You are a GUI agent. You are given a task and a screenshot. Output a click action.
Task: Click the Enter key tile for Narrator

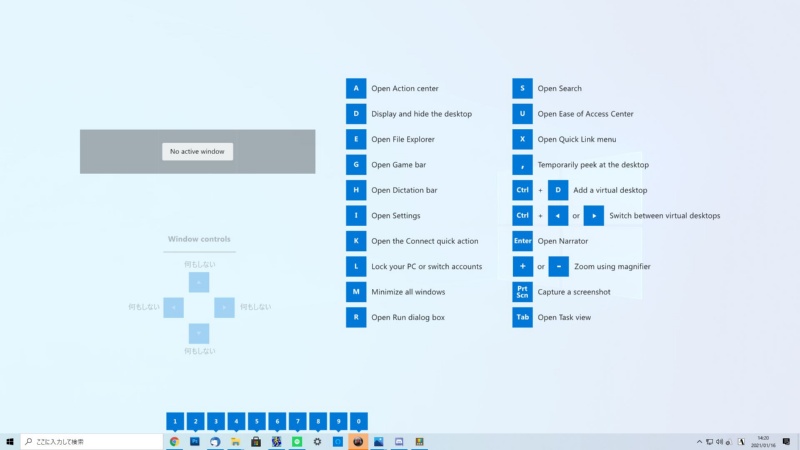point(522,241)
